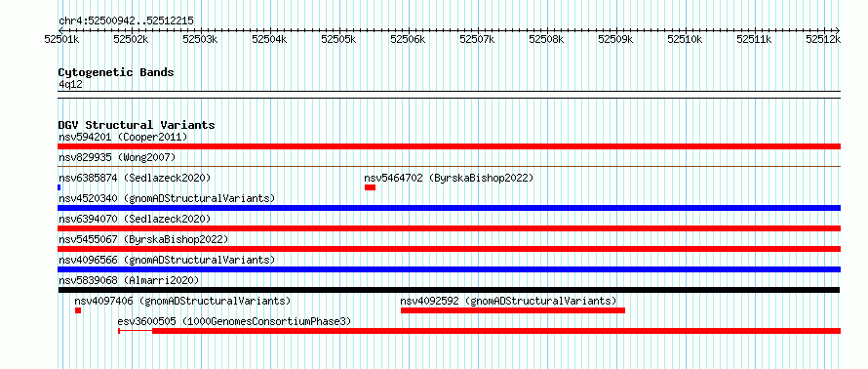This screenshot has width=868, height=369.
Task: Click the 52509k ruler tick label
Action: click(x=615, y=39)
